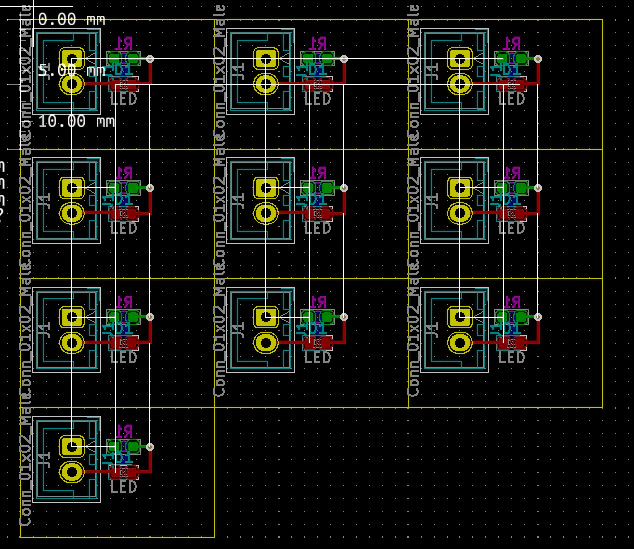Image resolution: width=634 pixels, height=549 pixels.
Task: Select square J1 pad in third-row, first-column board
Action: tap(72, 317)
